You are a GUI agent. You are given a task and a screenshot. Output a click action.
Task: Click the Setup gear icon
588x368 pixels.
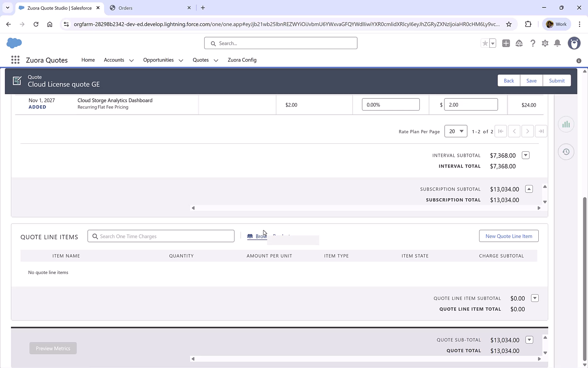click(545, 43)
